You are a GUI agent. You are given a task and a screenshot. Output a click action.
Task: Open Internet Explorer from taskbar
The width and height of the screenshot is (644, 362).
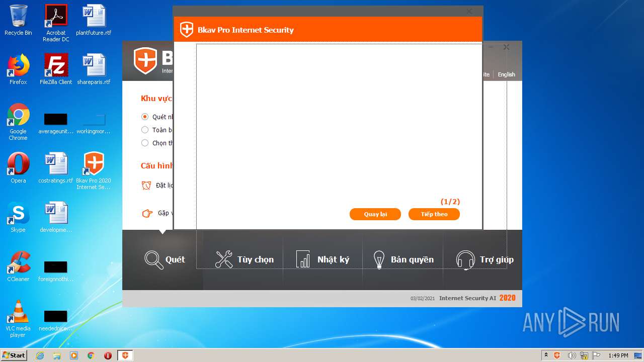click(x=40, y=355)
